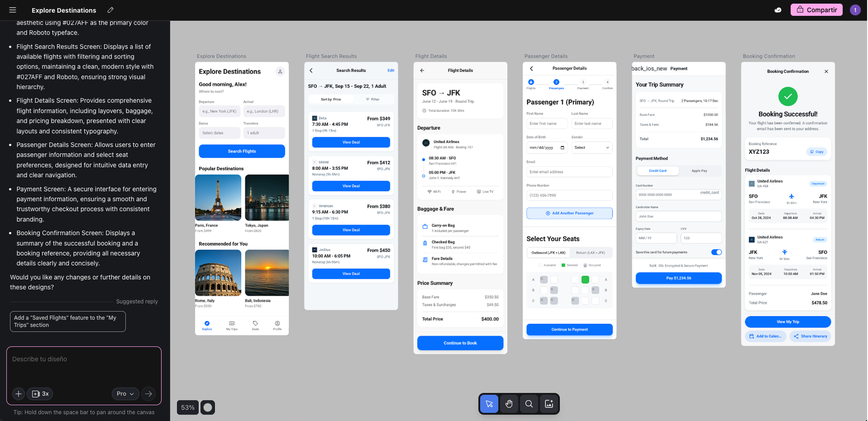Select the Flight Search Results frame label
This screenshot has width=868, height=421.
click(331, 56)
